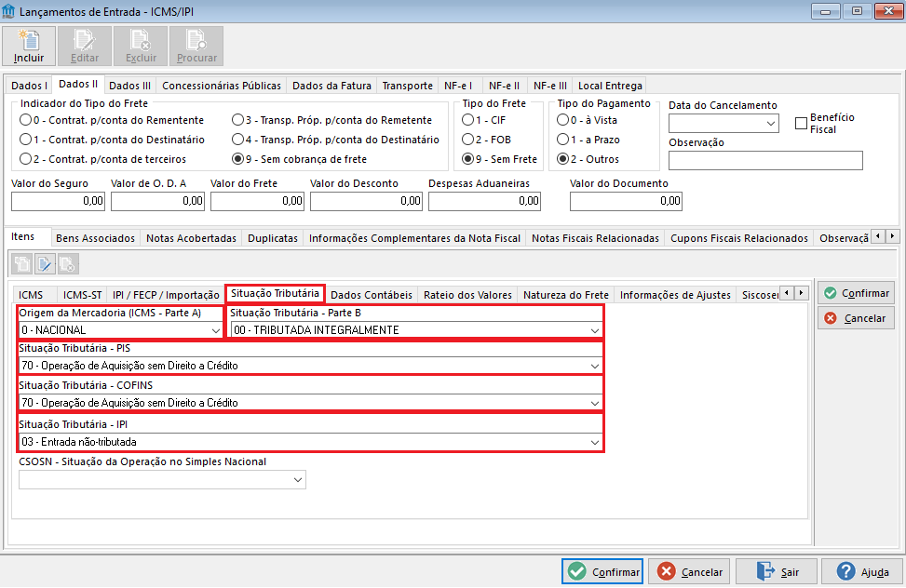The image size is (906, 588).
Task: Open Concessionárias Públicas tab
Action: [222, 86]
